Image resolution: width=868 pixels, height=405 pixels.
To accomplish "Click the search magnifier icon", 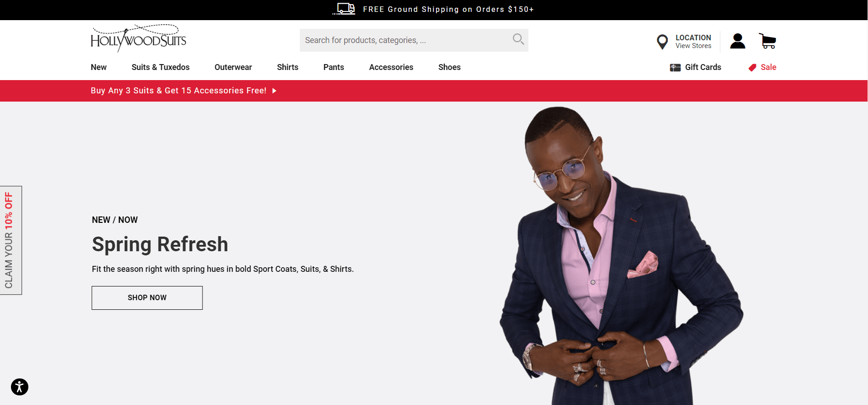I will point(518,39).
